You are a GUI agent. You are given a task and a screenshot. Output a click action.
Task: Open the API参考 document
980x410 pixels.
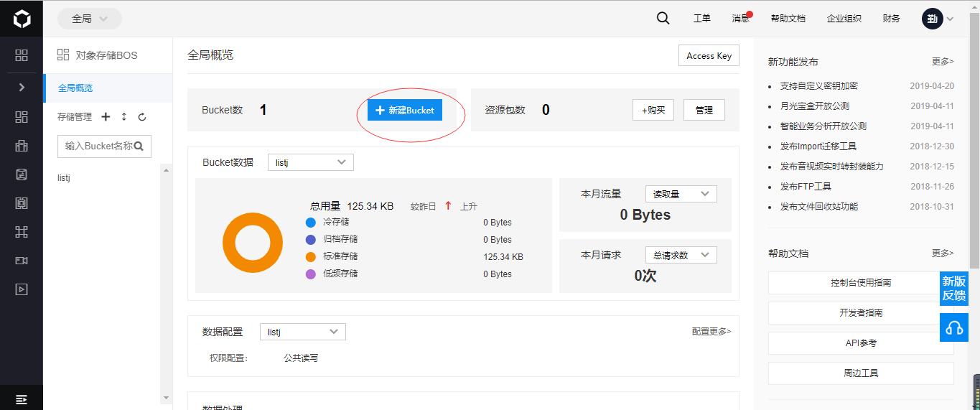tap(861, 343)
